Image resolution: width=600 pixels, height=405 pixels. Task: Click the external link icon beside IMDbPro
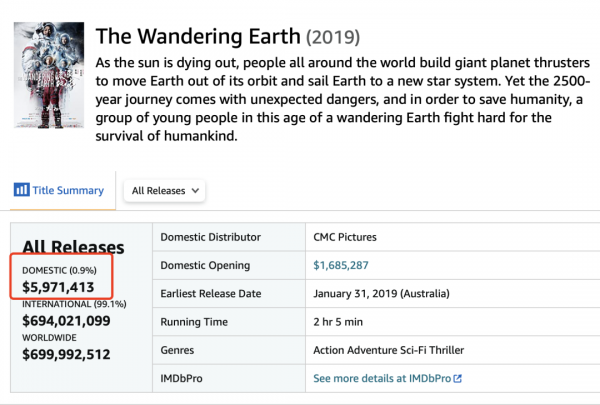pos(458,379)
